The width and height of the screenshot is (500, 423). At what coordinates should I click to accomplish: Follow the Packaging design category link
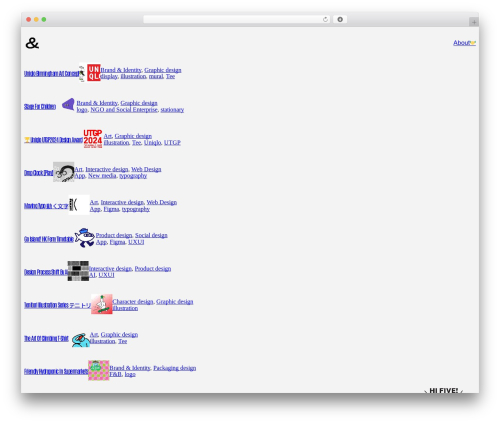(x=175, y=368)
